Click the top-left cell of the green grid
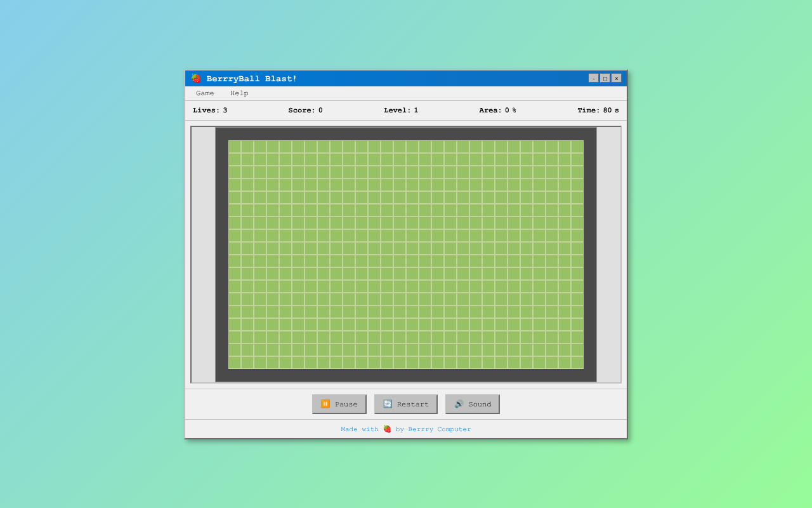This screenshot has height=508, width=812. tap(235, 147)
